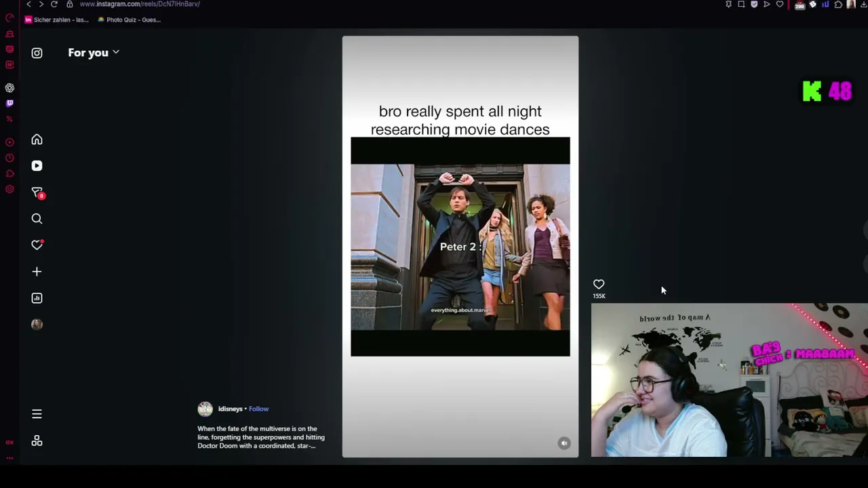Open the Instagram logo home link
This screenshot has width=868, height=488.
click(x=37, y=53)
